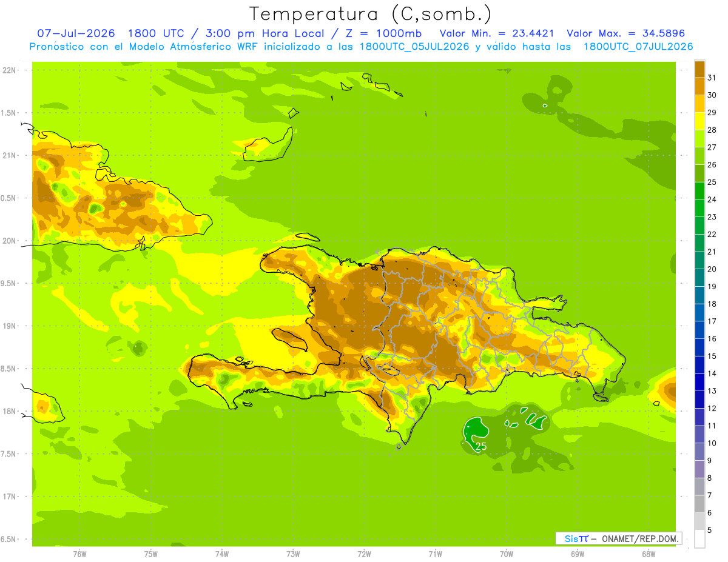Image resolution: width=728 pixels, height=562 pixels.
Task: Click the '73W' longitude axis label
Action: 293,554
